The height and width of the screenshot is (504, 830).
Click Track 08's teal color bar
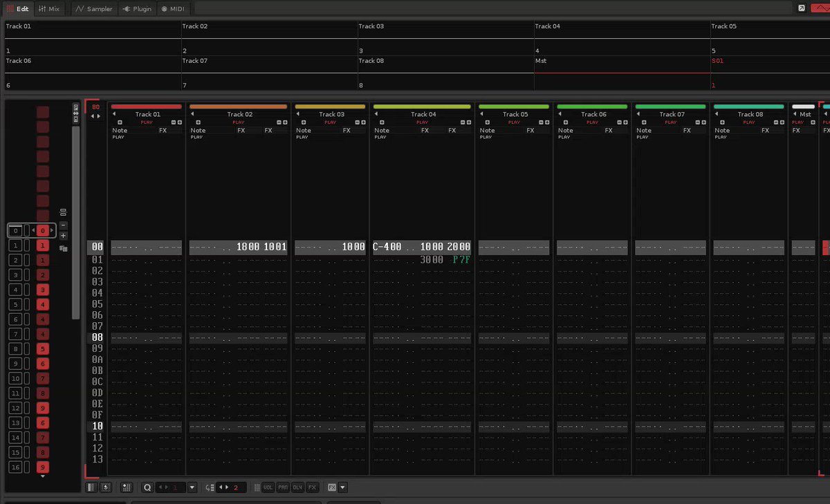(749, 106)
